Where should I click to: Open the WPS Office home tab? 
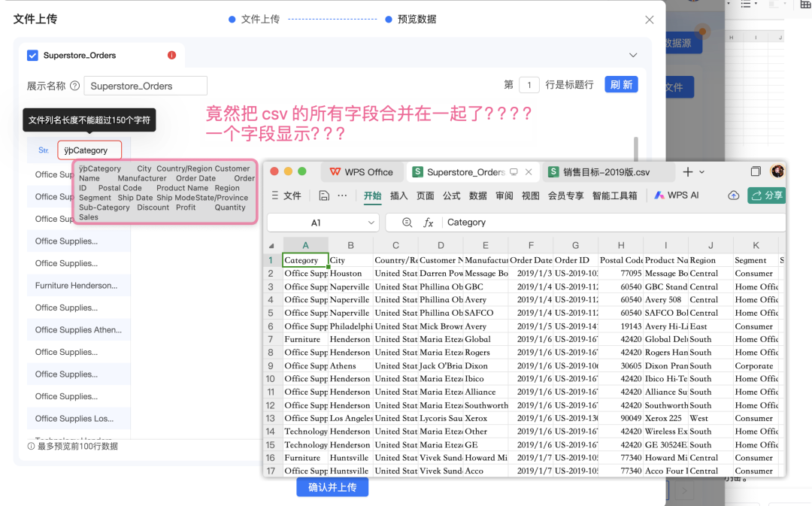pyautogui.click(x=362, y=172)
